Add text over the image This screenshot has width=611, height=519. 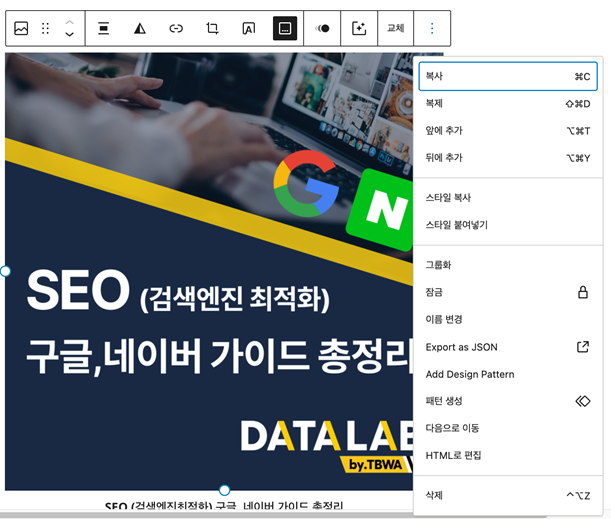pyautogui.click(x=249, y=29)
